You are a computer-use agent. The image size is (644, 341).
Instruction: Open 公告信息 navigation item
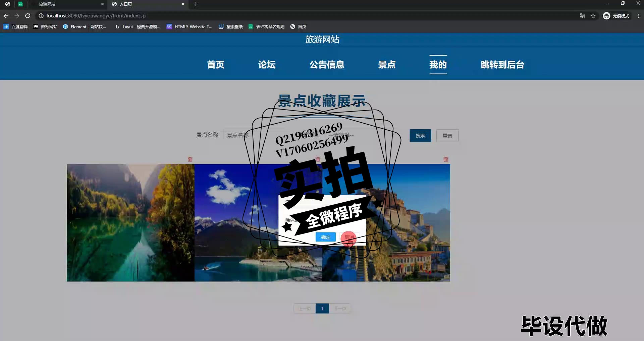(x=327, y=65)
